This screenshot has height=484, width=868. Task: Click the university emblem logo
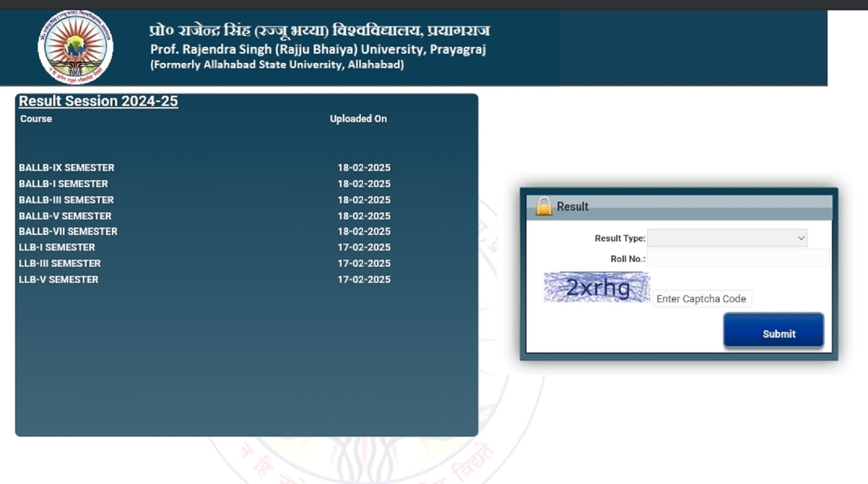(x=75, y=47)
